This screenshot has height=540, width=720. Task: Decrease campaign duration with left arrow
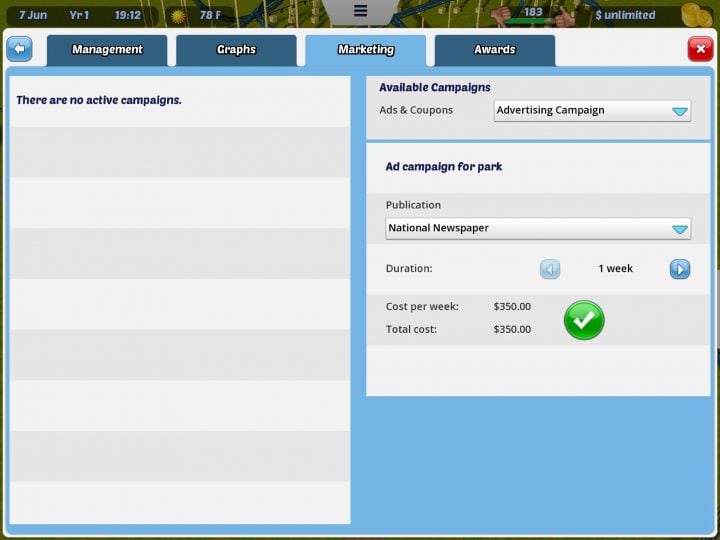(x=550, y=269)
